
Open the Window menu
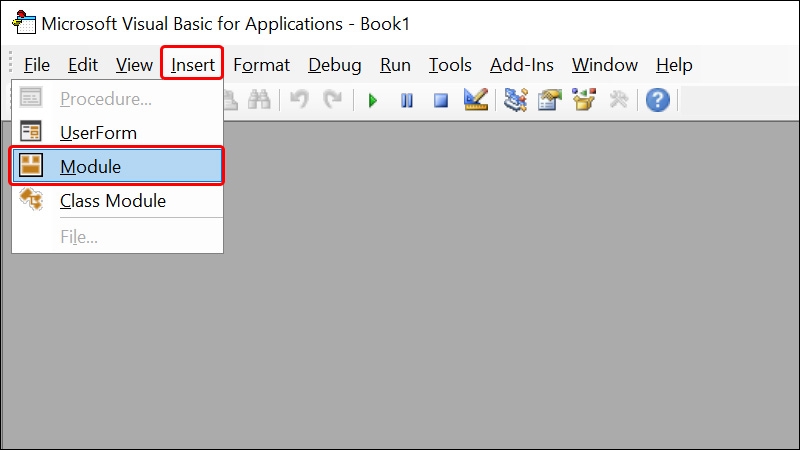click(605, 65)
